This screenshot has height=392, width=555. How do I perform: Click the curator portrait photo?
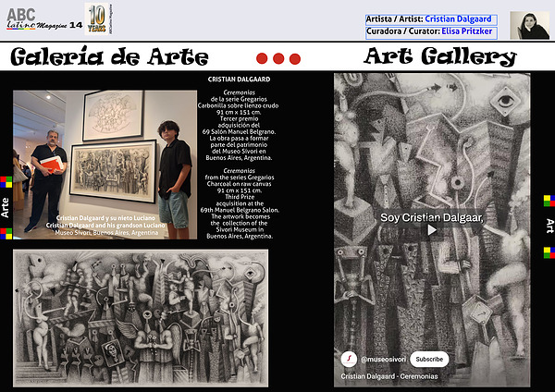click(x=529, y=25)
